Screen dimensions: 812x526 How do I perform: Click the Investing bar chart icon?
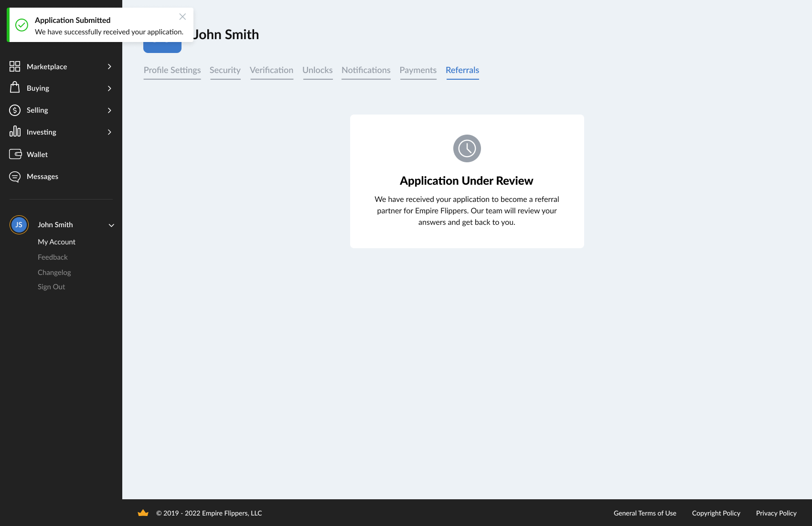pyautogui.click(x=15, y=132)
